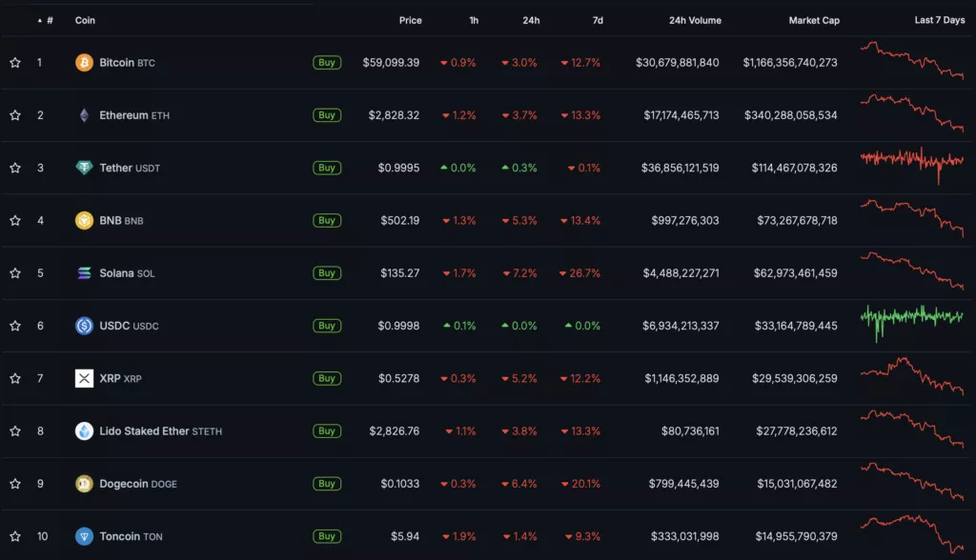Open Lido Staked Ether STETH page
Image resolution: width=976 pixels, height=560 pixels.
[160, 430]
